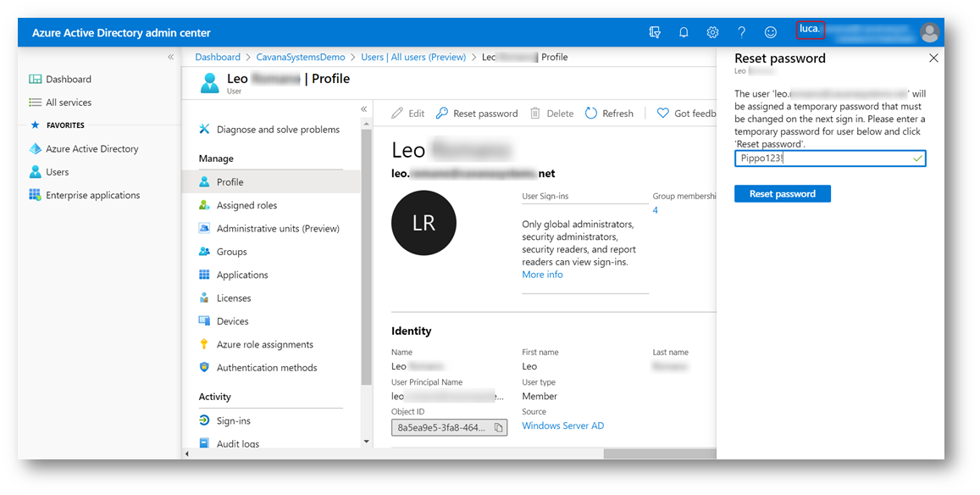Open the feedback smiley icon
Image resolution: width=980 pixels, height=495 pixels.
[771, 32]
